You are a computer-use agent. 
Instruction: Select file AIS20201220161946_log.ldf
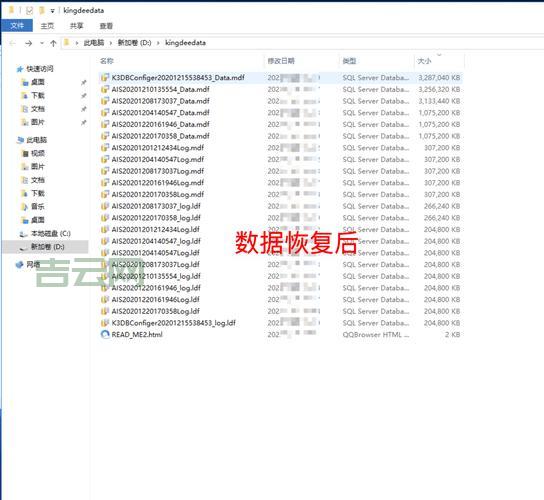156,288
